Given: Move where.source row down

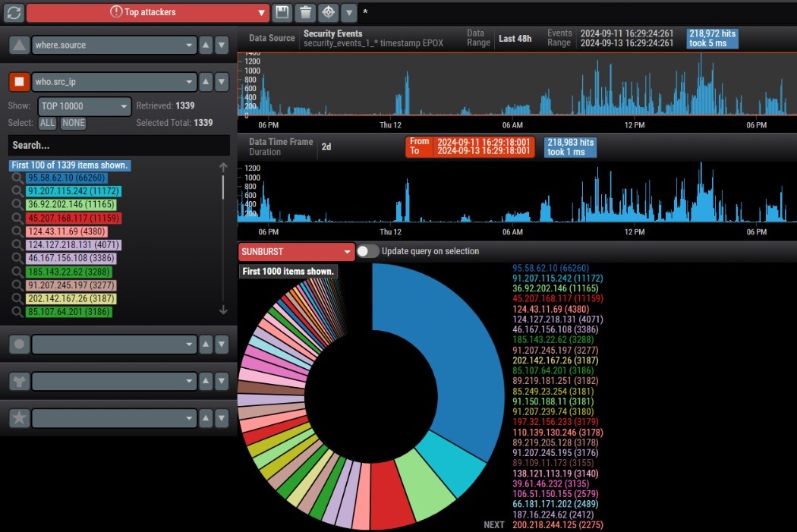Looking at the screenshot, I should tap(222, 46).
